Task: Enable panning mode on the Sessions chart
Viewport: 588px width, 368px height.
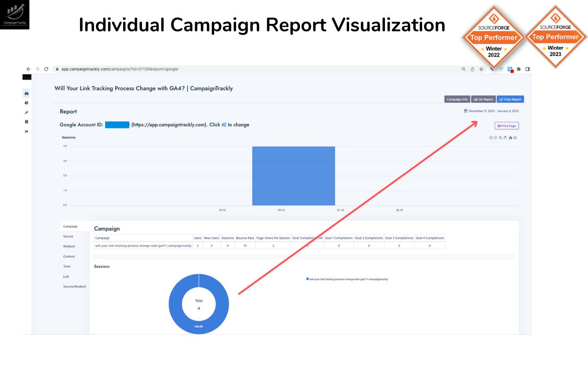Action: point(505,138)
